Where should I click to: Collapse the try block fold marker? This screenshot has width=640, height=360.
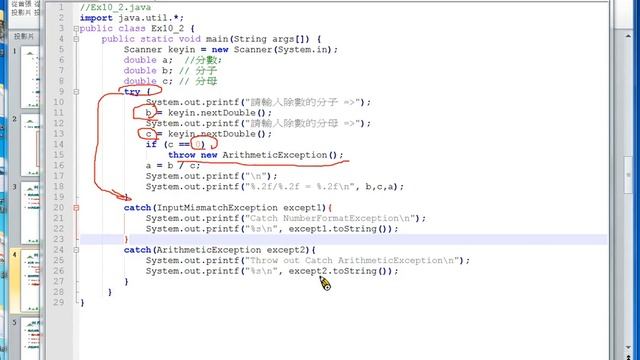tap(76, 92)
